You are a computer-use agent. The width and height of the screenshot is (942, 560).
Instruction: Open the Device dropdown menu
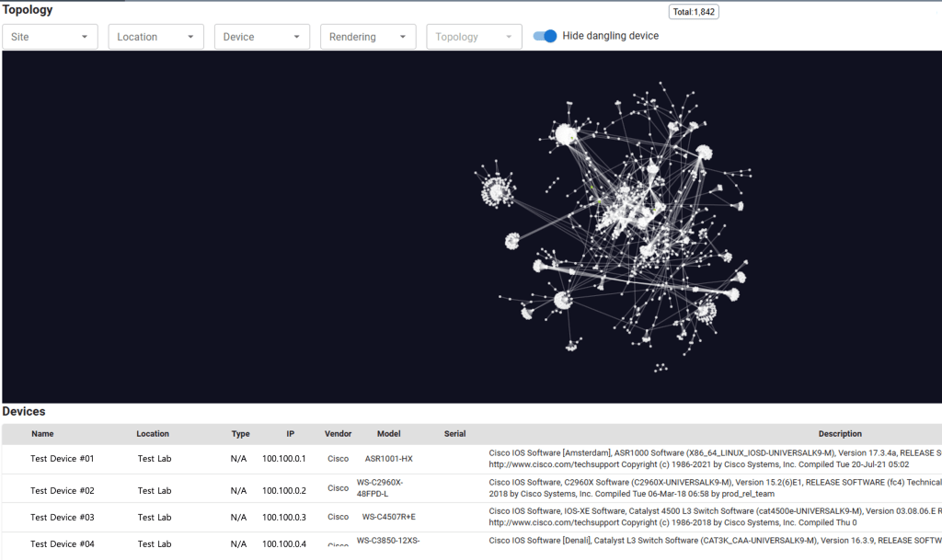(x=261, y=37)
